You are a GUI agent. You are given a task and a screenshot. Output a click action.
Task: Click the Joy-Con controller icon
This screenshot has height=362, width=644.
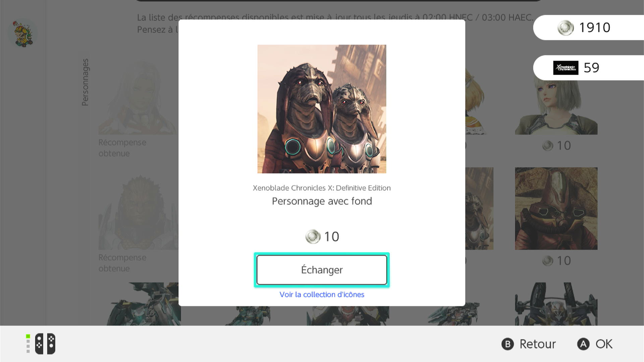click(45, 344)
